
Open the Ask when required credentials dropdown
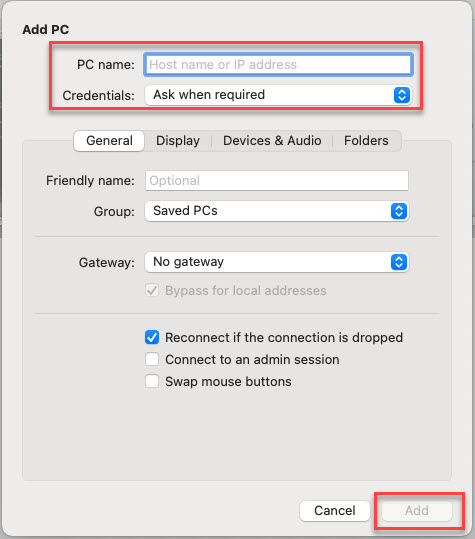(278, 95)
